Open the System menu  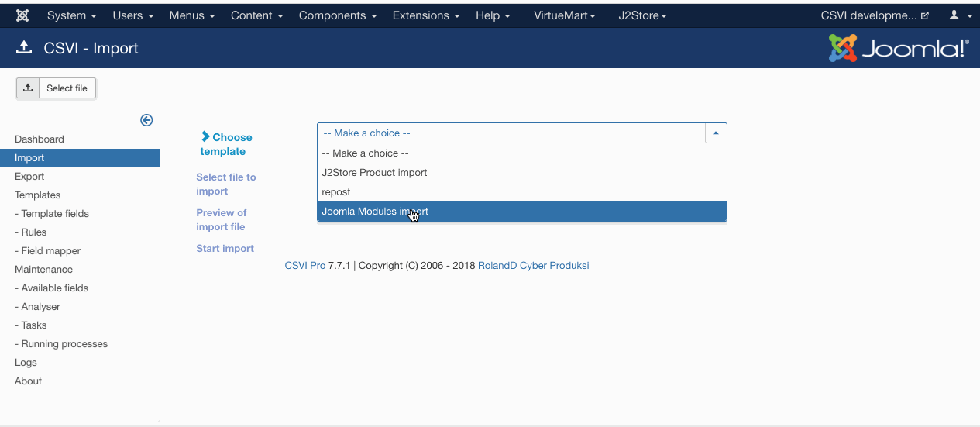(72, 15)
